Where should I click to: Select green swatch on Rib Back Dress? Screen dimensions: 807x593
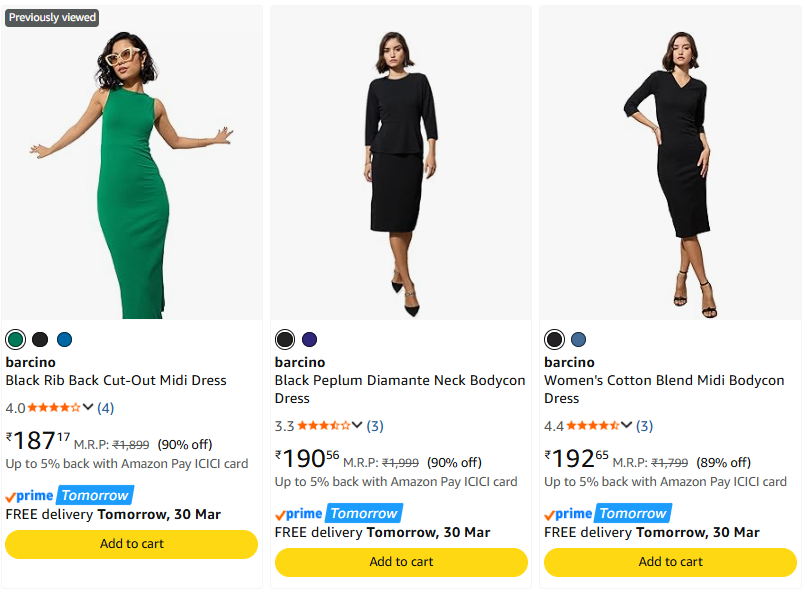tap(15, 339)
